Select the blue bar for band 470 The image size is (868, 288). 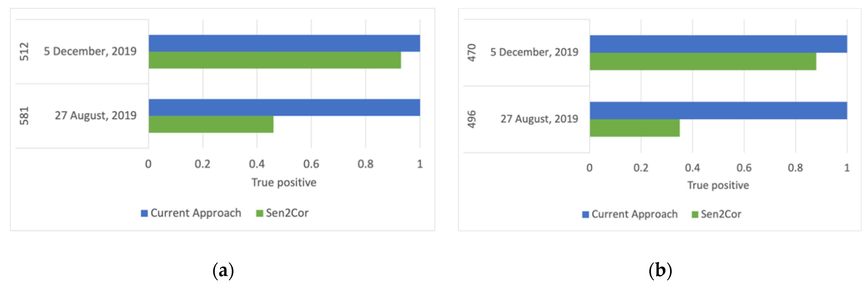718,44
